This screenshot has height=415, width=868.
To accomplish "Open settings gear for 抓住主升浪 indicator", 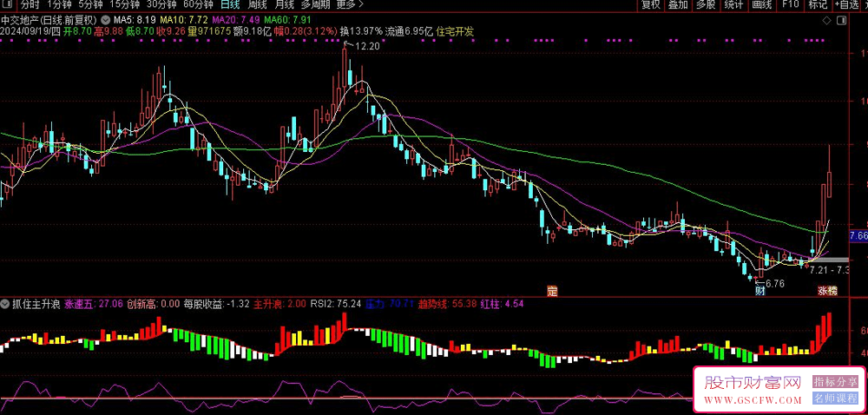I will point(7,305).
